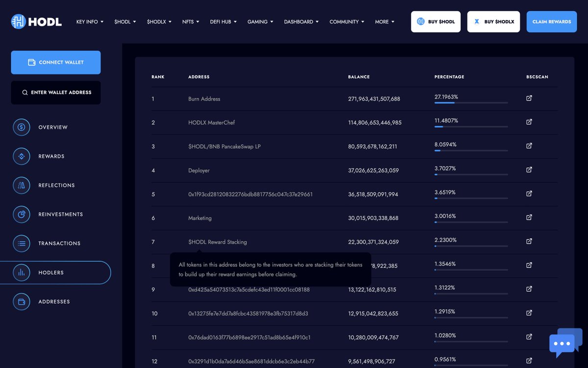Viewport: 588px width, 368px height.
Task: Open BscScan link for PancakeSwap LP row
Action: (529, 146)
